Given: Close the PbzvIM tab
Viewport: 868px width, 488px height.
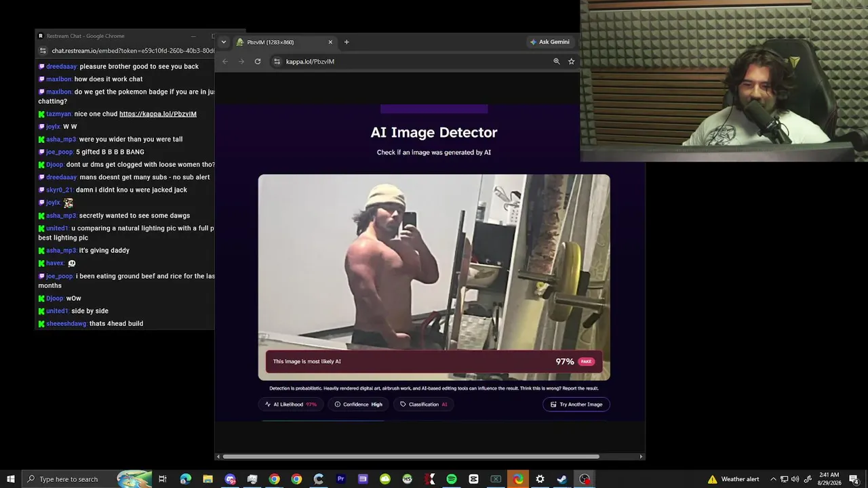Looking at the screenshot, I should click(x=330, y=42).
